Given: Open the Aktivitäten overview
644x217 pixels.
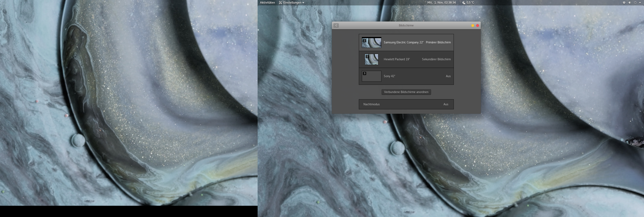Looking at the screenshot, I should tap(267, 2).
